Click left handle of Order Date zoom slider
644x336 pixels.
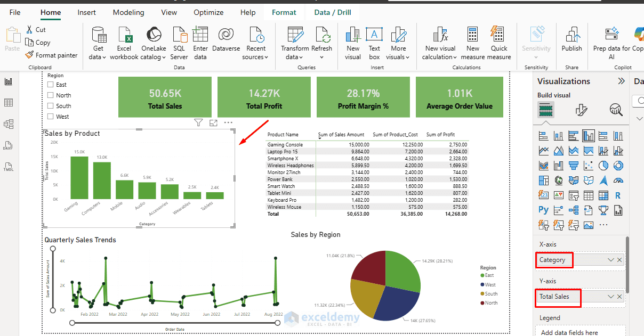tap(72, 323)
